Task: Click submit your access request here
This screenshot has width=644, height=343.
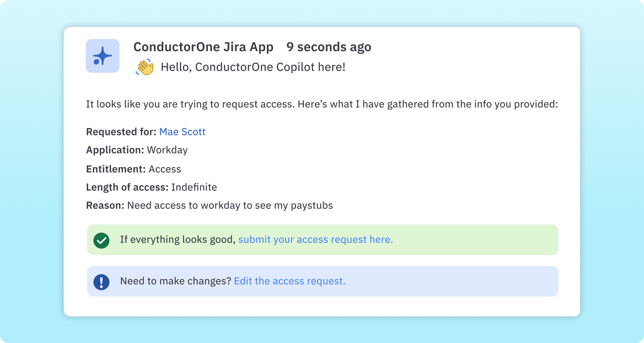Action: (315, 240)
